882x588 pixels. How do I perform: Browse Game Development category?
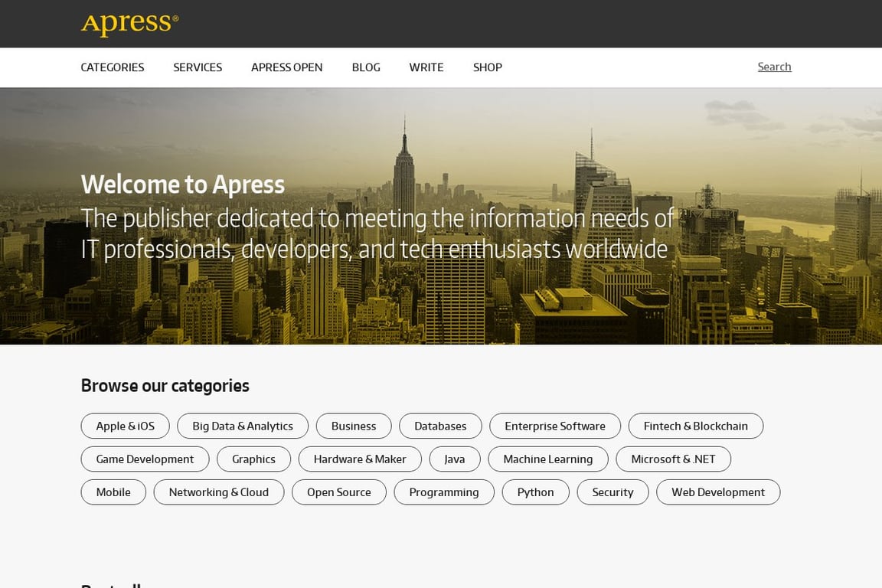click(145, 459)
